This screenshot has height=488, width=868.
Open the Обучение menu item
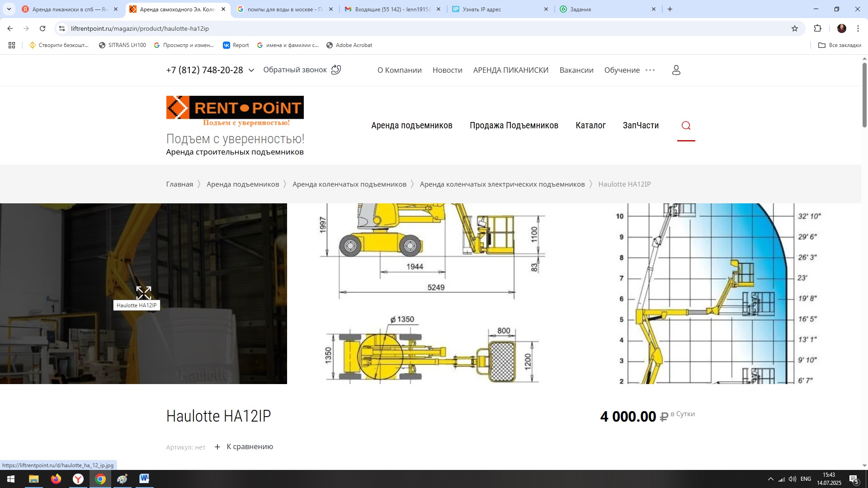pos(622,70)
